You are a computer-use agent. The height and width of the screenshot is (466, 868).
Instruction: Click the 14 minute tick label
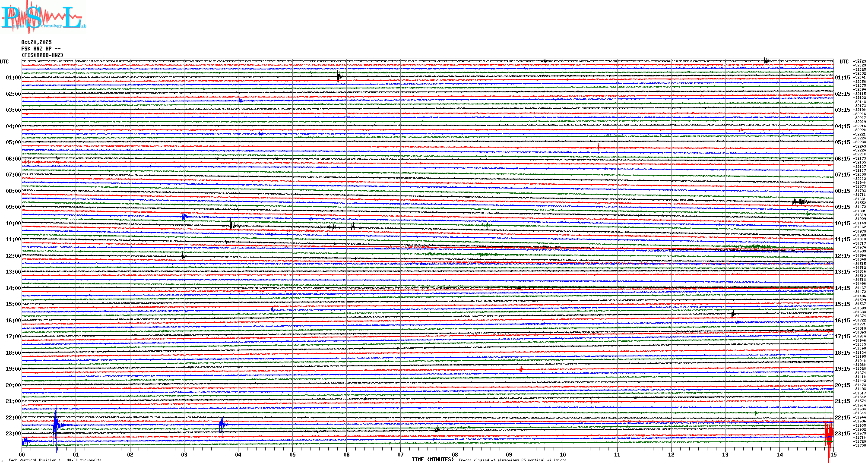(779, 455)
